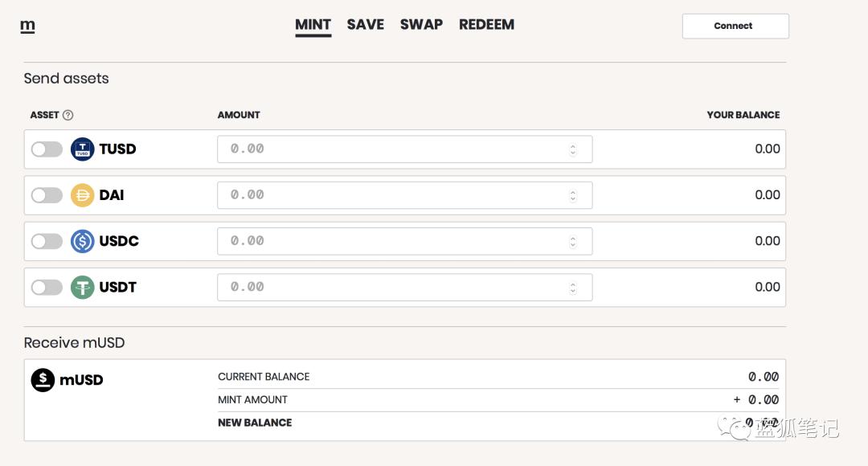Focus the USDC amount input field
This screenshot has width=868, height=466.
click(x=404, y=241)
